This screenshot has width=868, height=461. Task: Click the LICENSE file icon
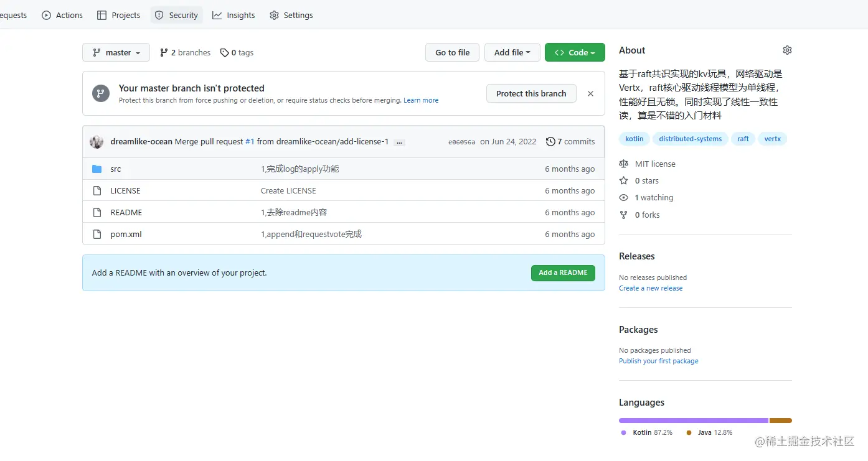97,191
